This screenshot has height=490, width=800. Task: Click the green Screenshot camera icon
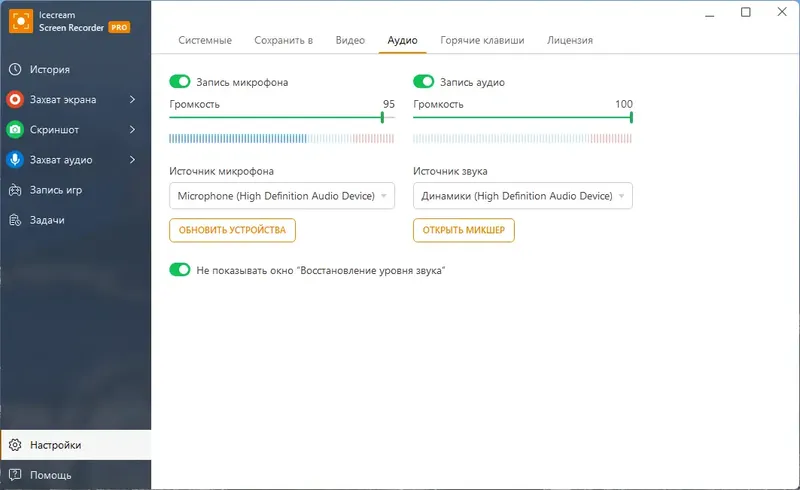tap(15, 130)
